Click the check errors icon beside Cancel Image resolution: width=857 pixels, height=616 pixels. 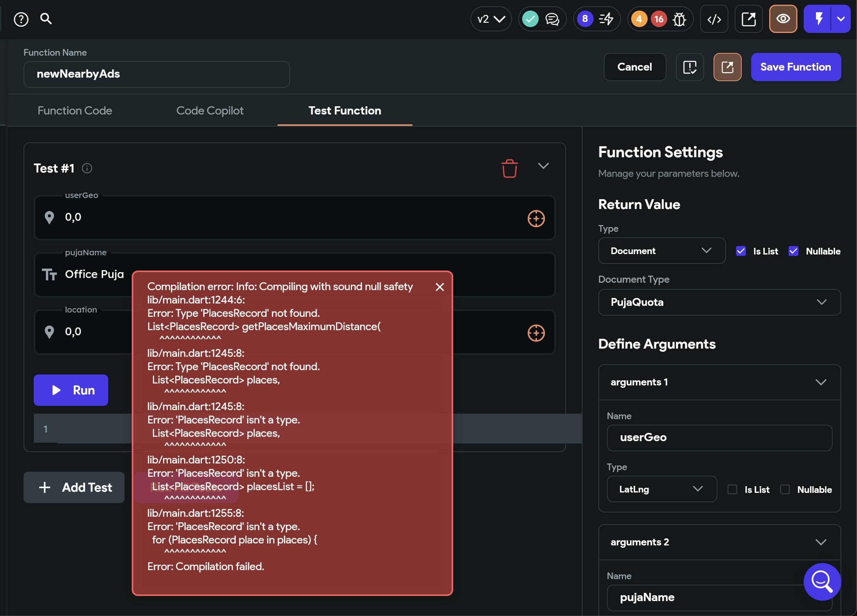690,67
